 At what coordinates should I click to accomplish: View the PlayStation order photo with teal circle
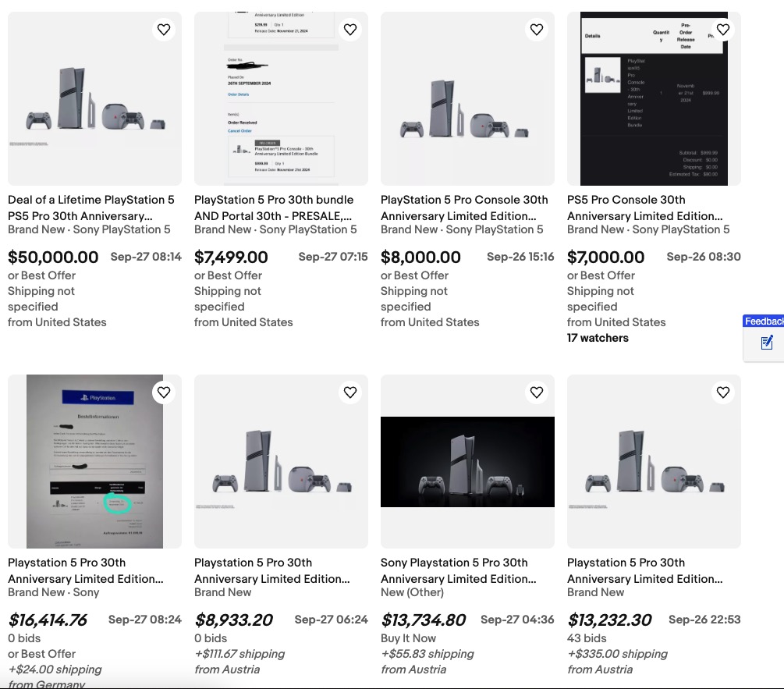pos(94,461)
